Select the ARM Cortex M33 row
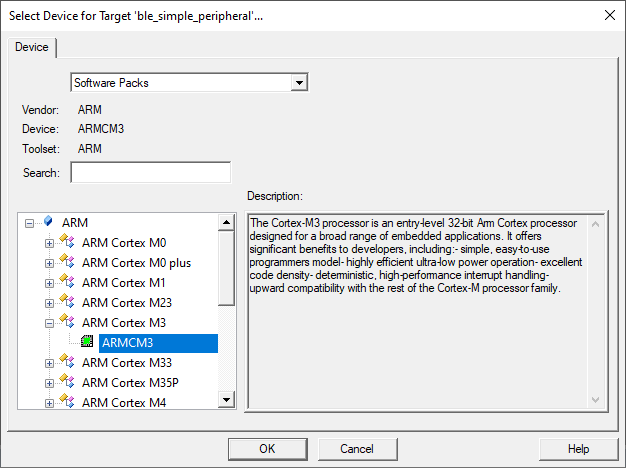Image resolution: width=626 pixels, height=468 pixels. pyautogui.click(x=127, y=363)
